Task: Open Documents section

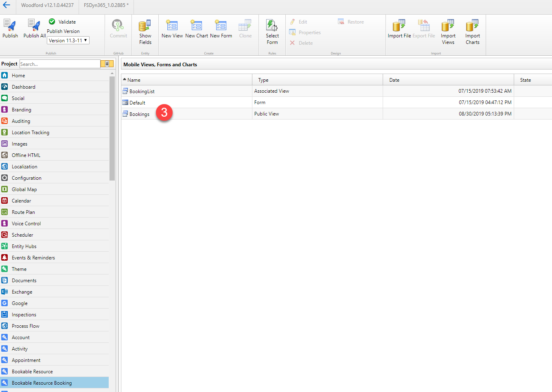Action: (x=55, y=281)
